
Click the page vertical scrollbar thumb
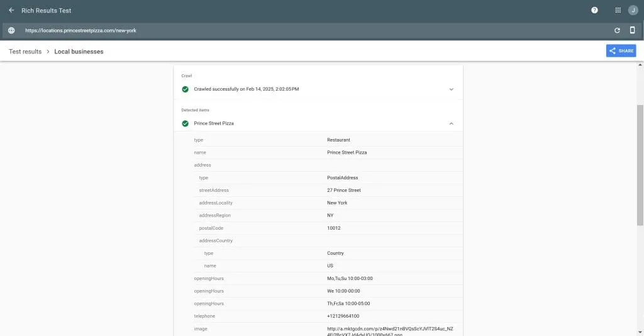tap(640, 165)
